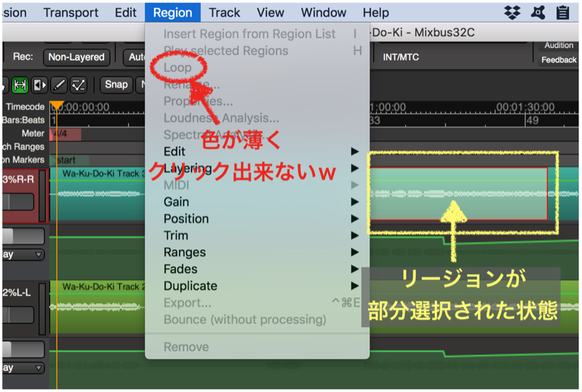Adjust the 3%R-R pan control

(18, 180)
